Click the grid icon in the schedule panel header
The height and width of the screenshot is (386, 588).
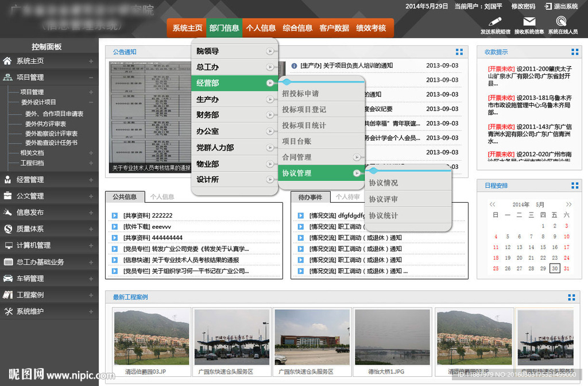pos(575,186)
